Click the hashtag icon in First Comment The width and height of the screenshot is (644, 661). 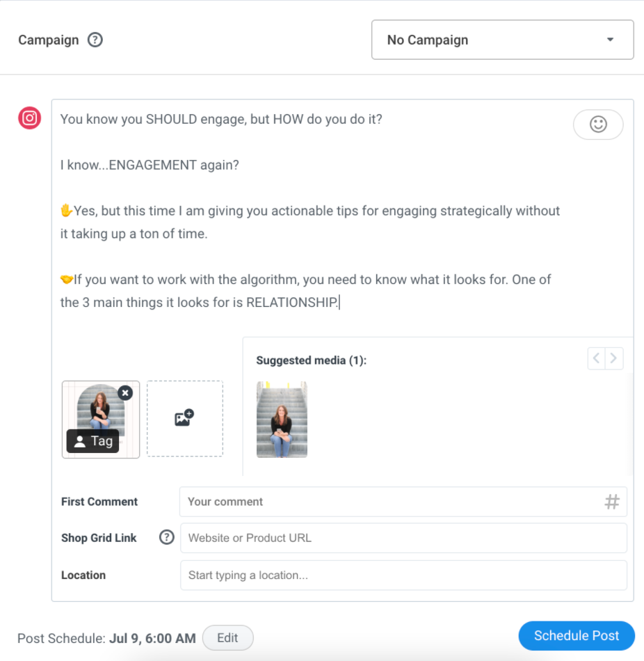611,502
